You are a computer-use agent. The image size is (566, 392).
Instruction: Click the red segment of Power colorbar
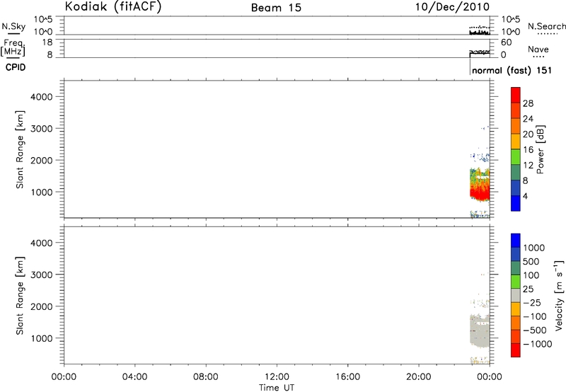coord(516,95)
